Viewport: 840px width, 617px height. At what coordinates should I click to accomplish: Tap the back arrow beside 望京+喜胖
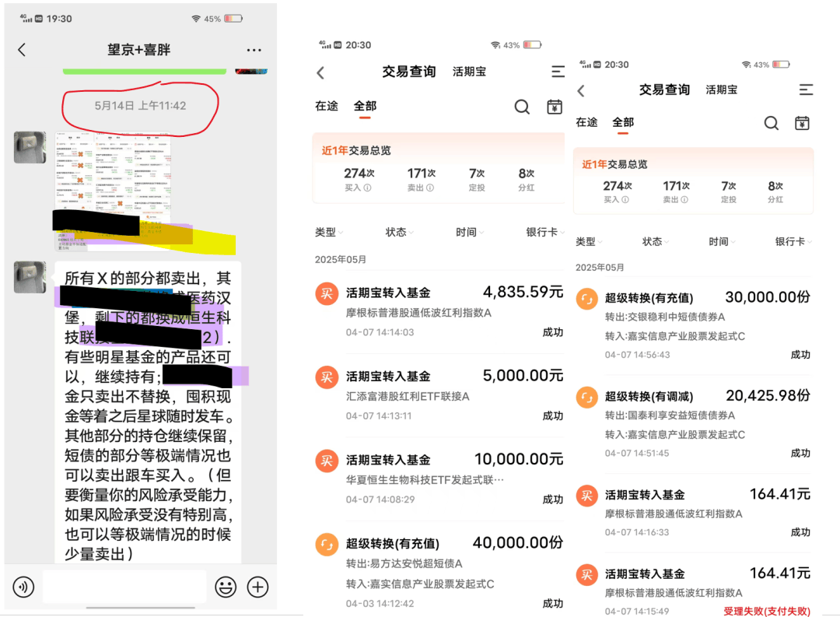click(x=22, y=50)
